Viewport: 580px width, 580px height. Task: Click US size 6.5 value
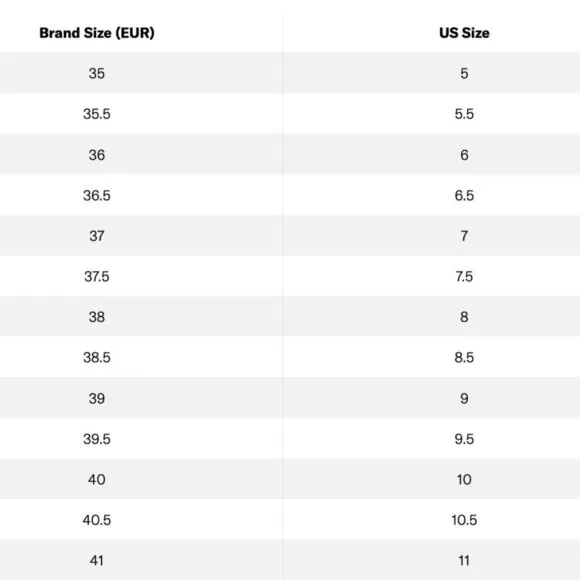[x=464, y=195]
